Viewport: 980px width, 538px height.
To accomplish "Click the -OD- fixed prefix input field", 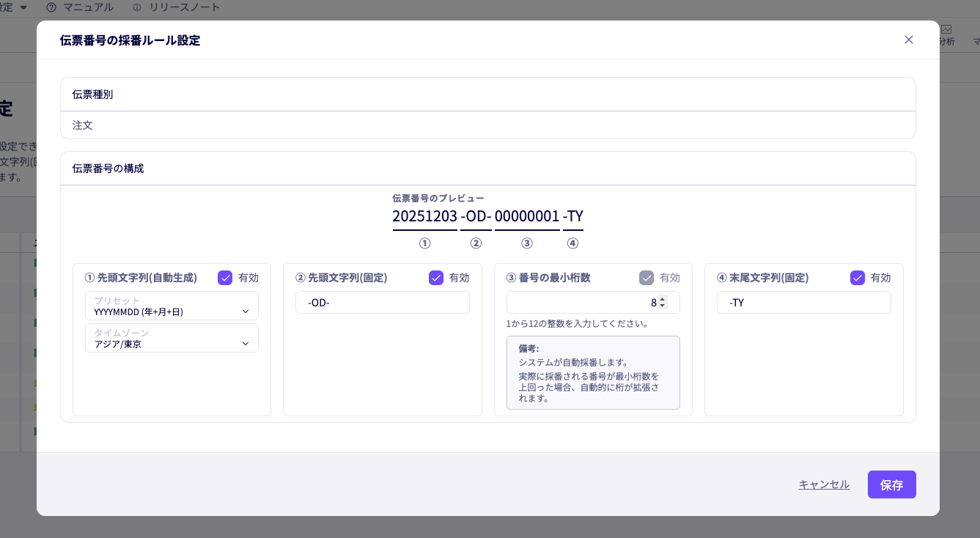I will (382, 303).
